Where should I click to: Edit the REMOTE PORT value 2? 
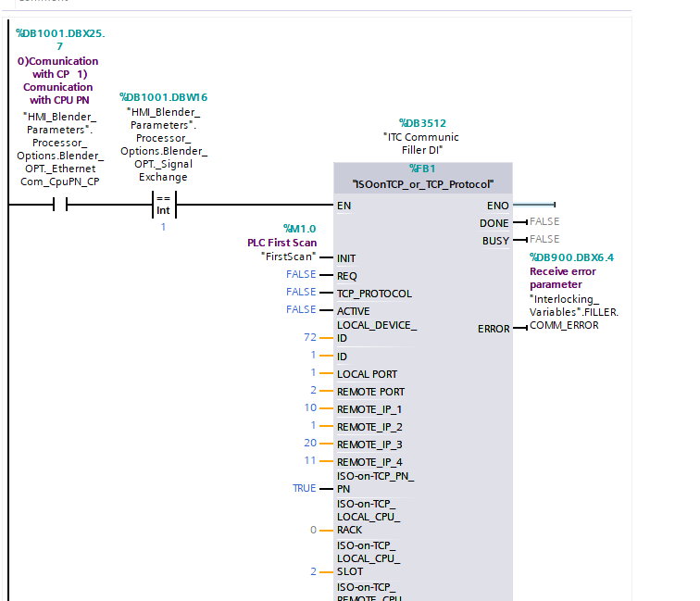[313, 390]
